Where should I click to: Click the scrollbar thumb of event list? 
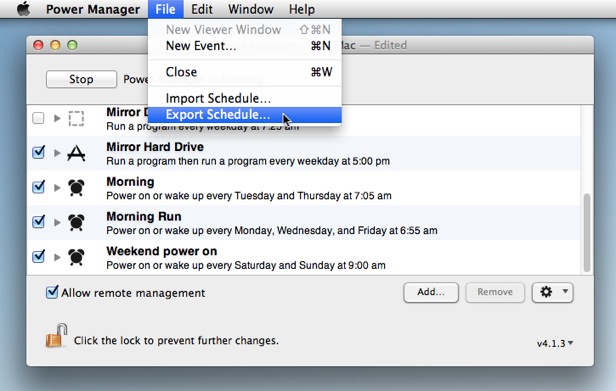click(587, 233)
